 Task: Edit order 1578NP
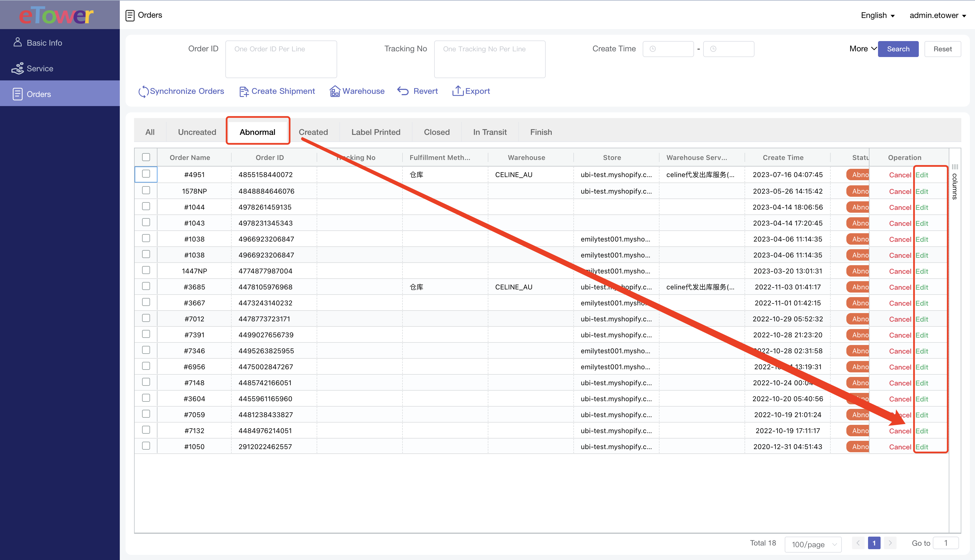click(922, 191)
